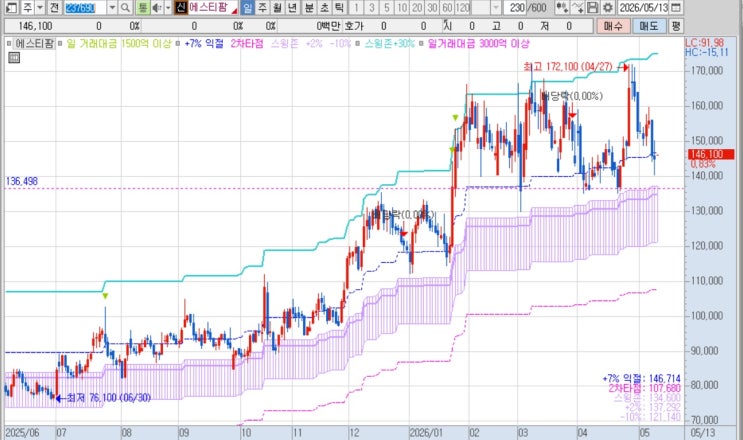Open the 주 market-type dropdown arrow

pyautogui.click(x=40, y=8)
